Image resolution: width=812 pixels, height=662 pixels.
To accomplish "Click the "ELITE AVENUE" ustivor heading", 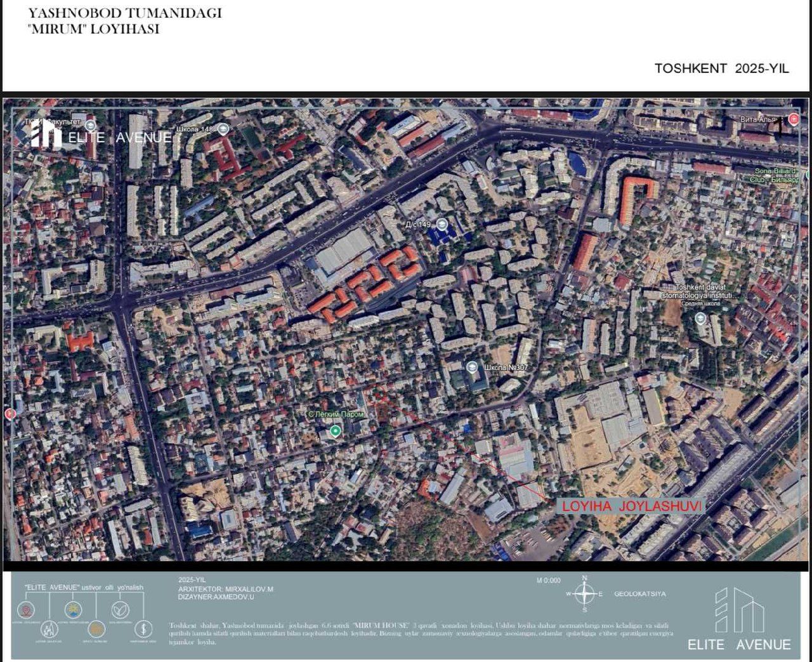I will point(84,588).
